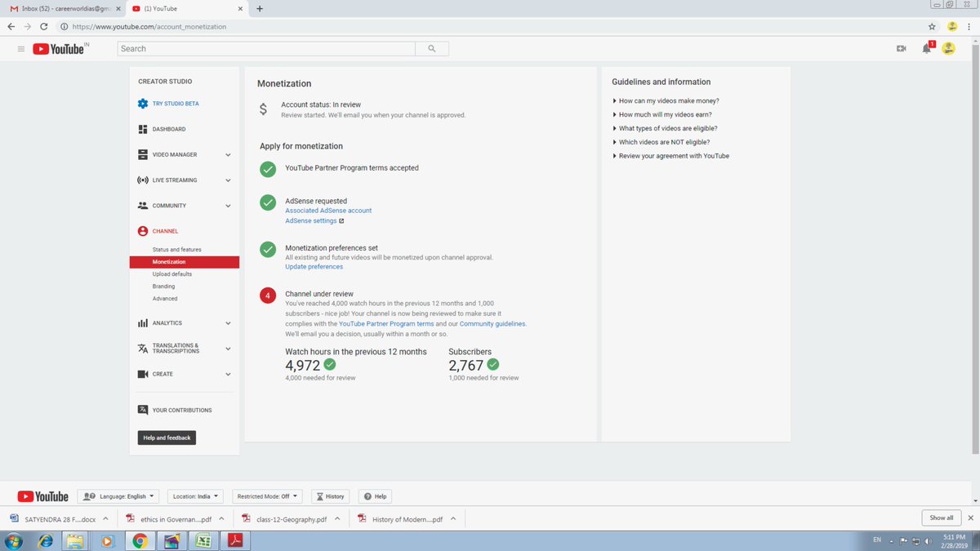Open Chrome from the Windows taskbar

(x=140, y=540)
